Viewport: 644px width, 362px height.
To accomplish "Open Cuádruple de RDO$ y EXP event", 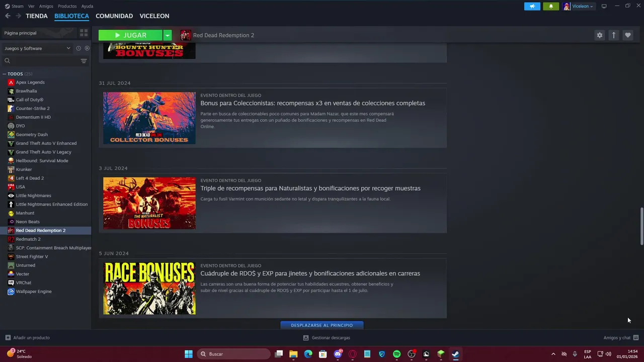I will 310,274.
